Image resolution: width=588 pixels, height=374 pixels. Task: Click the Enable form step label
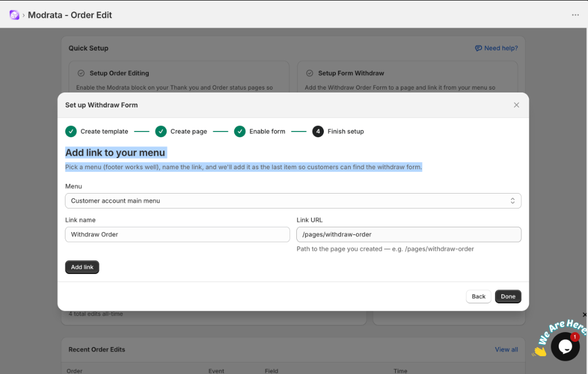point(268,132)
